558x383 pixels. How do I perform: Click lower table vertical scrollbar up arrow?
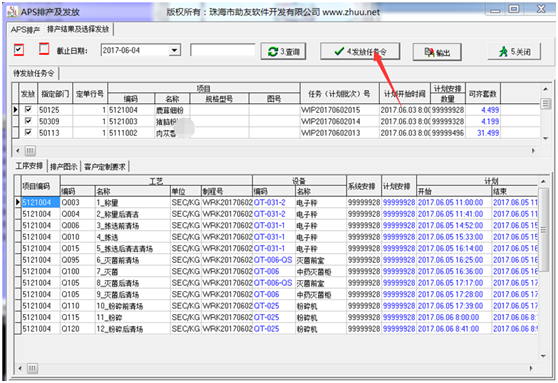tap(543, 182)
